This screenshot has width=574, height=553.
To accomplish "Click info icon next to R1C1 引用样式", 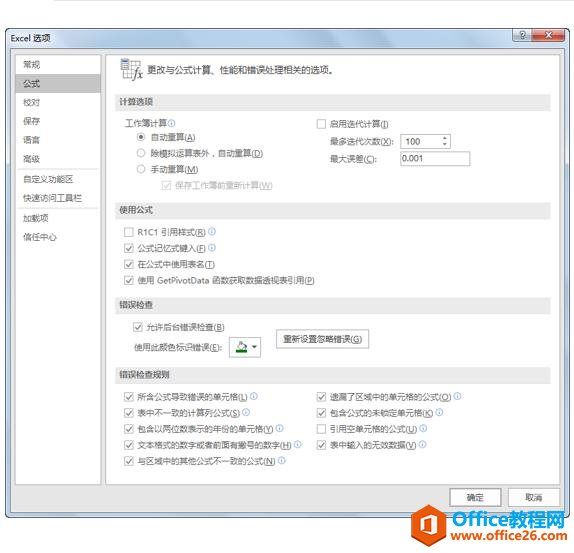I will 212,232.
